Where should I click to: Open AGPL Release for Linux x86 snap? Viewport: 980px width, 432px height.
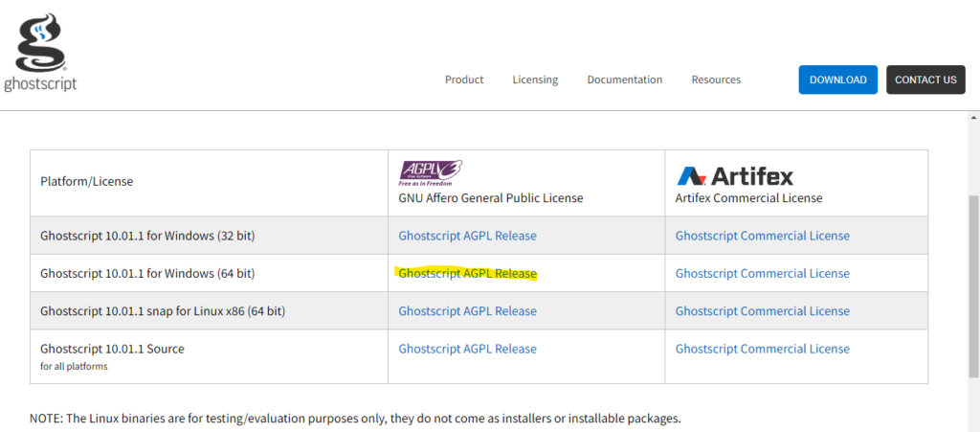coord(467,310)
